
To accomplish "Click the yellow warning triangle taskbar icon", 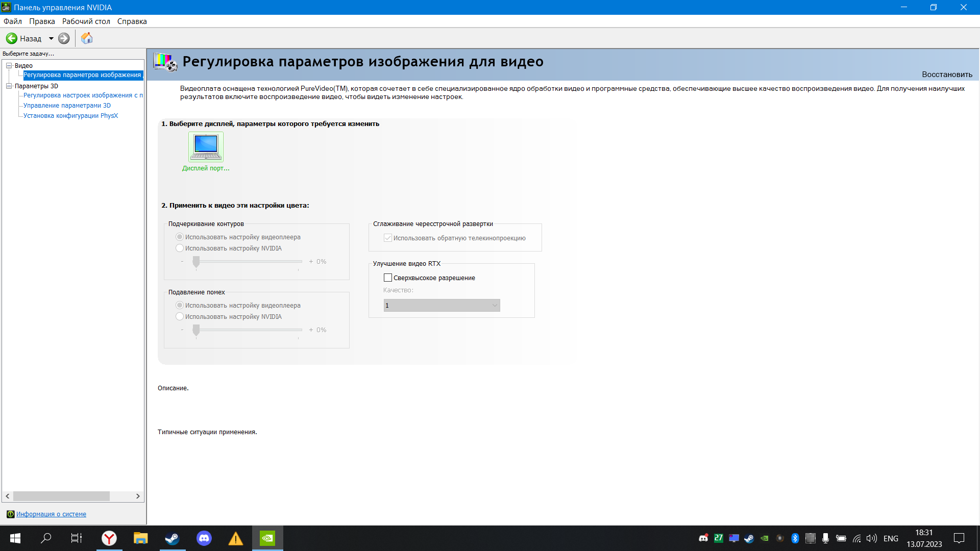I will 235,538.
